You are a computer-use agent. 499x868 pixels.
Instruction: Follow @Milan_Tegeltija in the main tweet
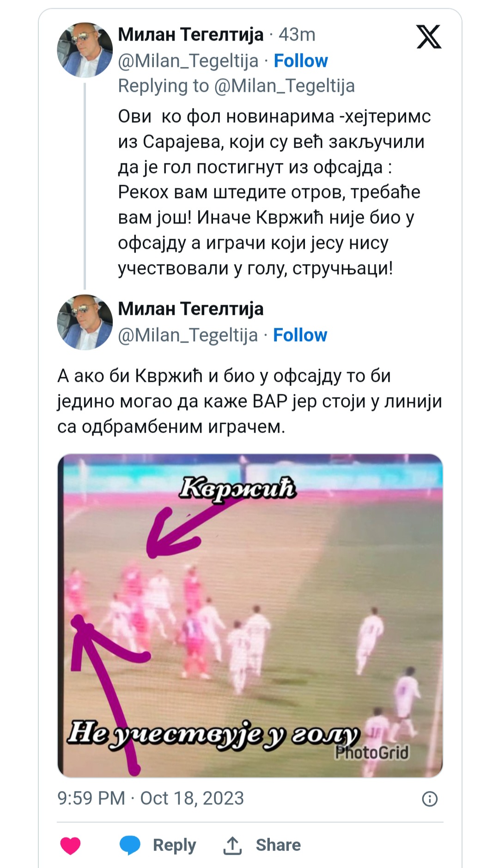point(300,335)
